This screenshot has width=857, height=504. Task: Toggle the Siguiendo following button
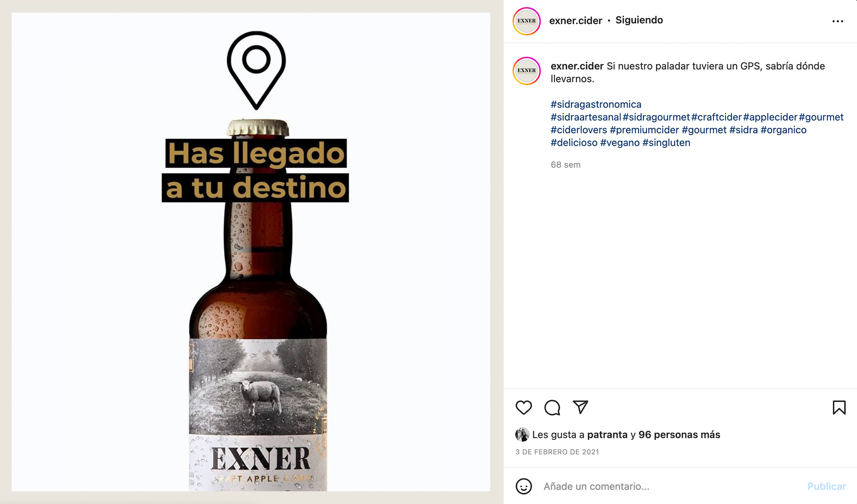click(639, 20)
